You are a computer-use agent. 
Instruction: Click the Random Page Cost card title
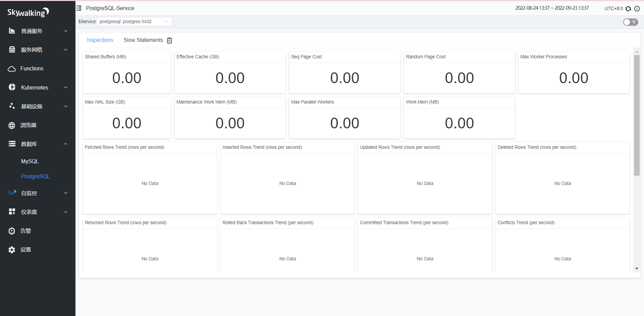coord(426,57)
